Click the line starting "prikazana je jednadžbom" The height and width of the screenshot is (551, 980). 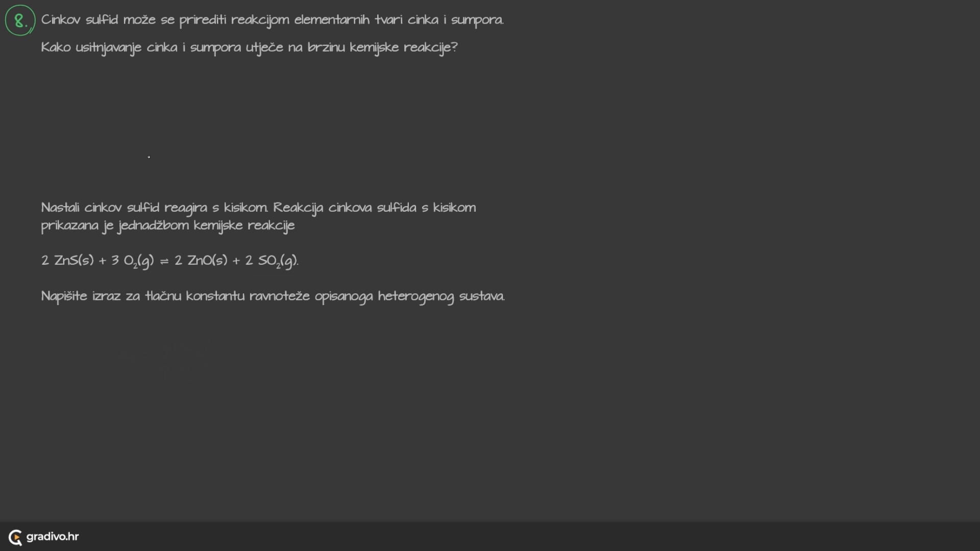point(168,226)
